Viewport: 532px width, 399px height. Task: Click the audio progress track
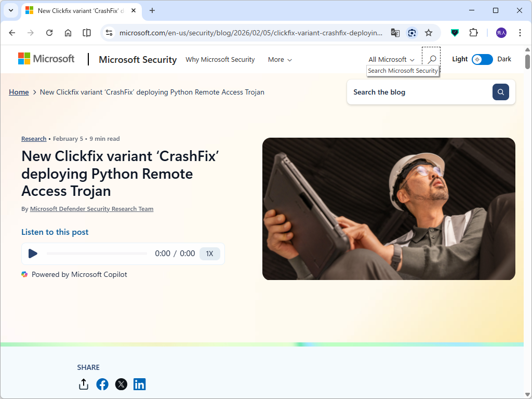(97, 254)
